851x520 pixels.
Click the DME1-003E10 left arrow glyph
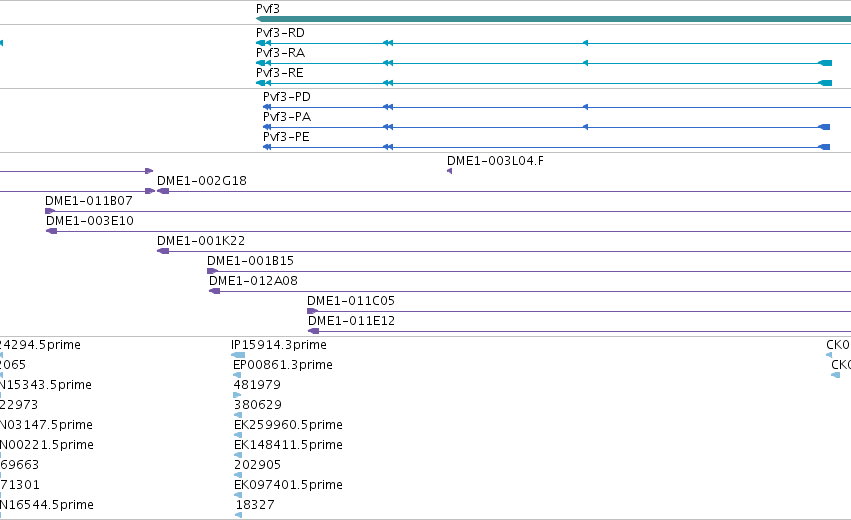pos(52,231)
